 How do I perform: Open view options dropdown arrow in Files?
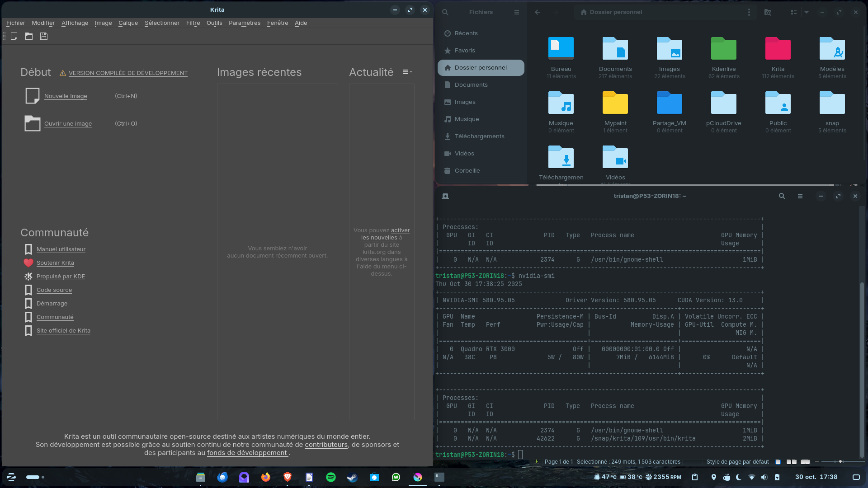[x=807, y=12]
